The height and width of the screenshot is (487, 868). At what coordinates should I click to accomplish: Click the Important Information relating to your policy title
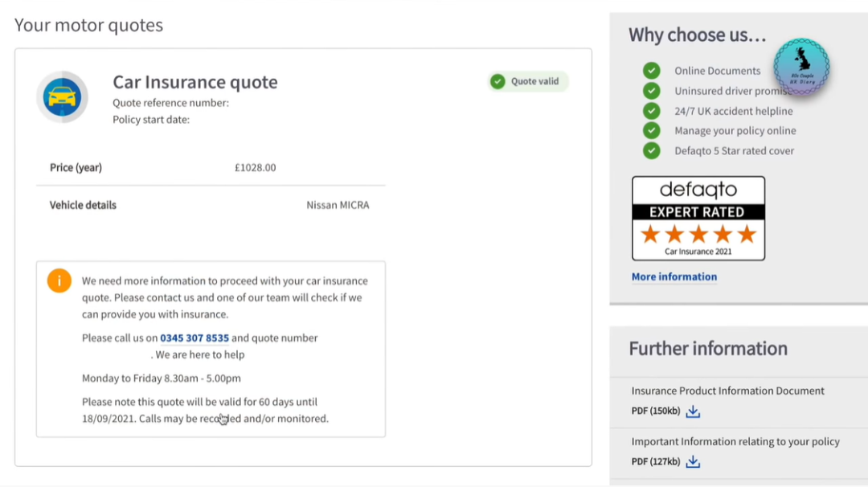[735, 442]
